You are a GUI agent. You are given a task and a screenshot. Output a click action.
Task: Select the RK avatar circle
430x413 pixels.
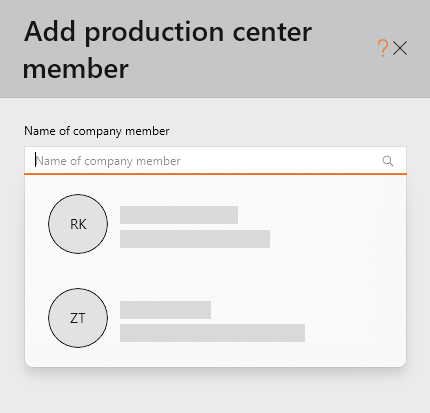tap(78, 224)
